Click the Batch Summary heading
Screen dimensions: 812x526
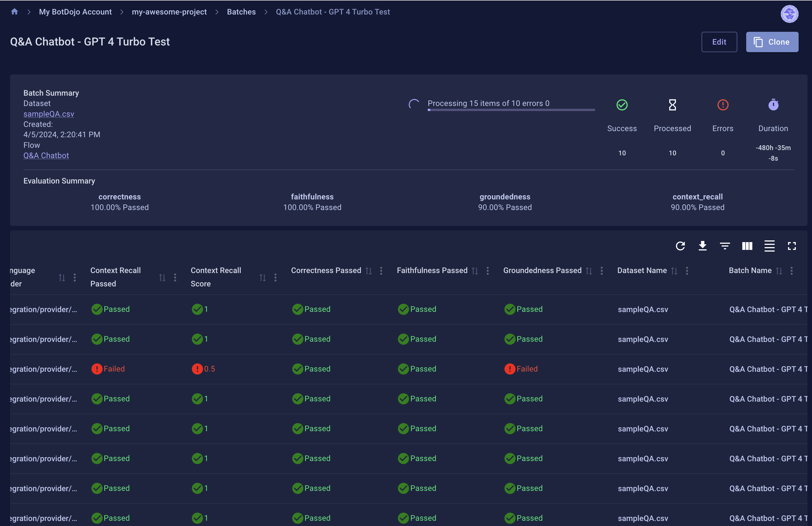coord(51,93)
